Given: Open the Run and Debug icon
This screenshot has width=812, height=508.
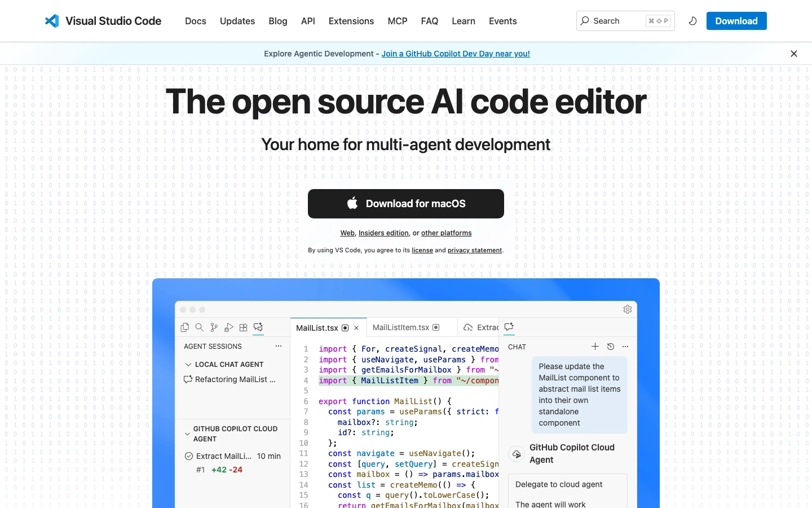Looking at the screenshot, I should [x=228, y=327].
